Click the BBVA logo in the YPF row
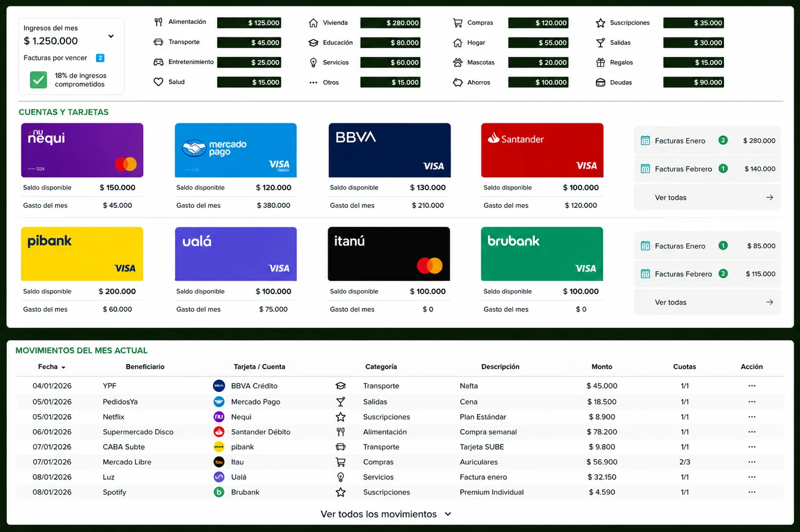This screenshot has width=800, height=532. coord(219,386)
